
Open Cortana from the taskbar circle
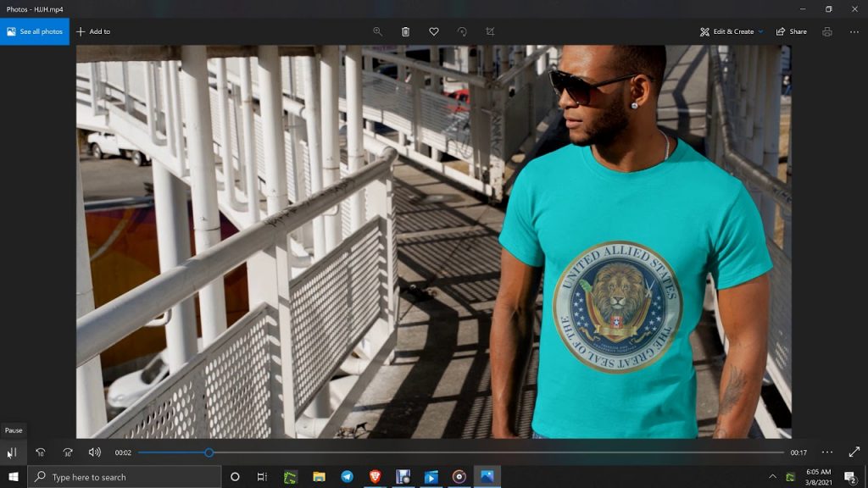click(x=235, y=477)
